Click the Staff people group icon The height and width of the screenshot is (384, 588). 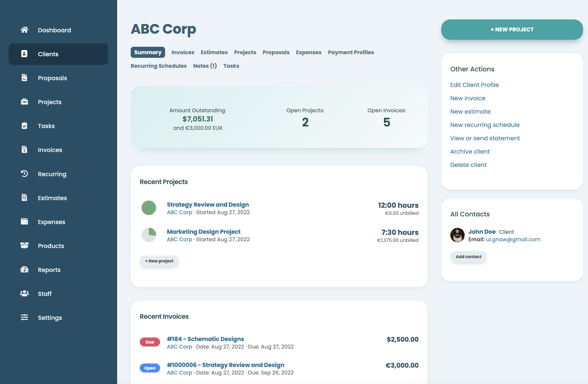[x=24, y=293]
